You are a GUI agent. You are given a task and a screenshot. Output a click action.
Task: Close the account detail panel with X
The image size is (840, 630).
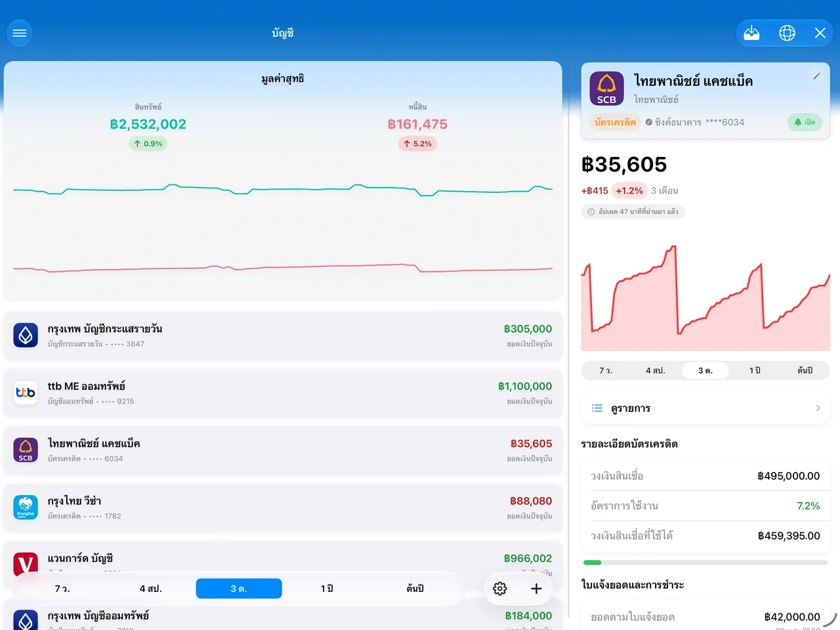820,33
